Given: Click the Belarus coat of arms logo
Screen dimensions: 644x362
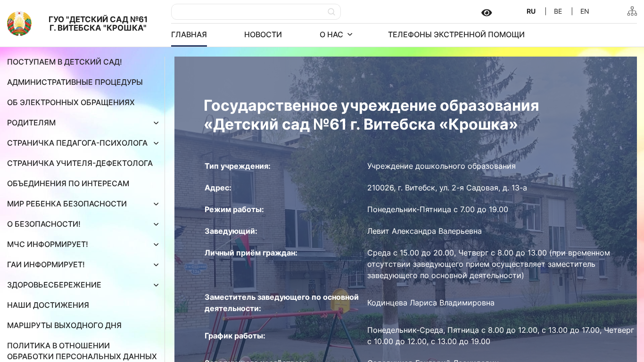Looking at the screenshot, I should click(19, 24).
